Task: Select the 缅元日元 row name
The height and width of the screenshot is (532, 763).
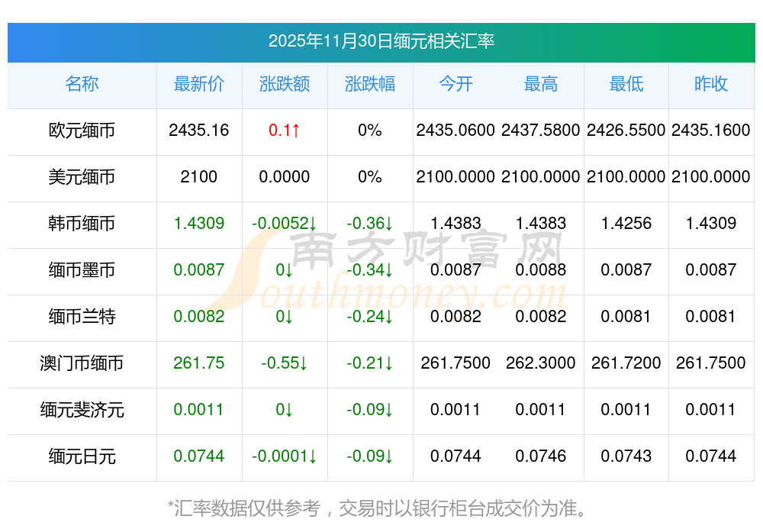Action: (82, 456)
